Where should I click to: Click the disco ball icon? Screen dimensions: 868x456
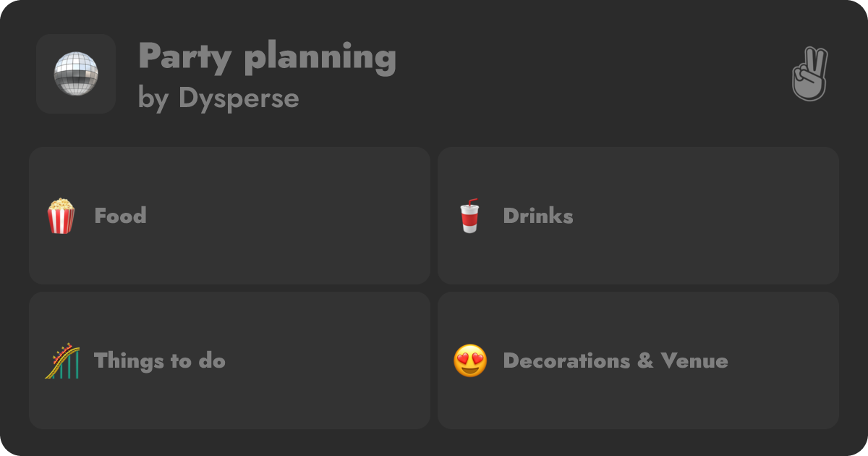click(x=76, y=74)
